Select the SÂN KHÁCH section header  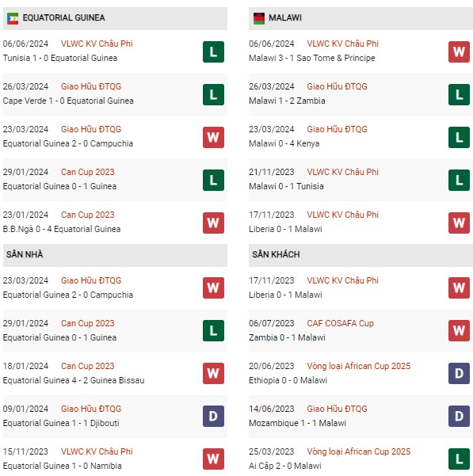pyautogui.click(x=360, y=255)
